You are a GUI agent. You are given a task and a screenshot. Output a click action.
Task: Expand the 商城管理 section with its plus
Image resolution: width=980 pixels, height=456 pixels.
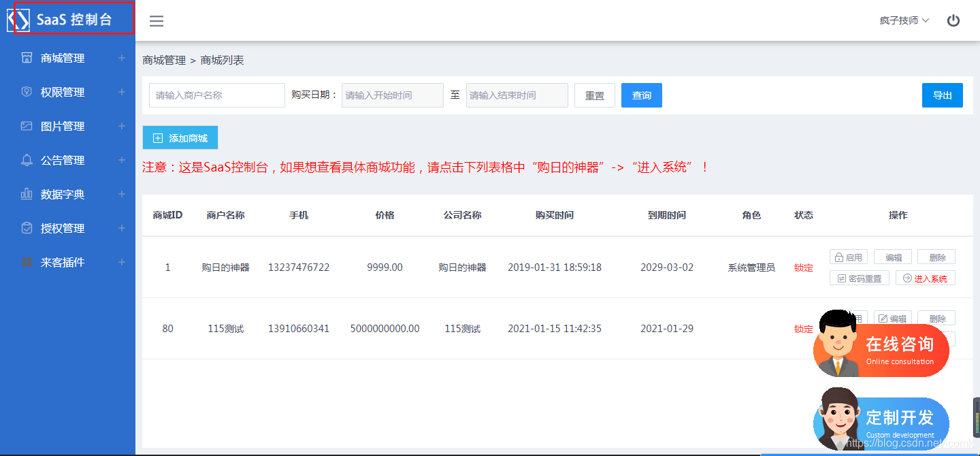pyautogui.click(x=121, y=57)
